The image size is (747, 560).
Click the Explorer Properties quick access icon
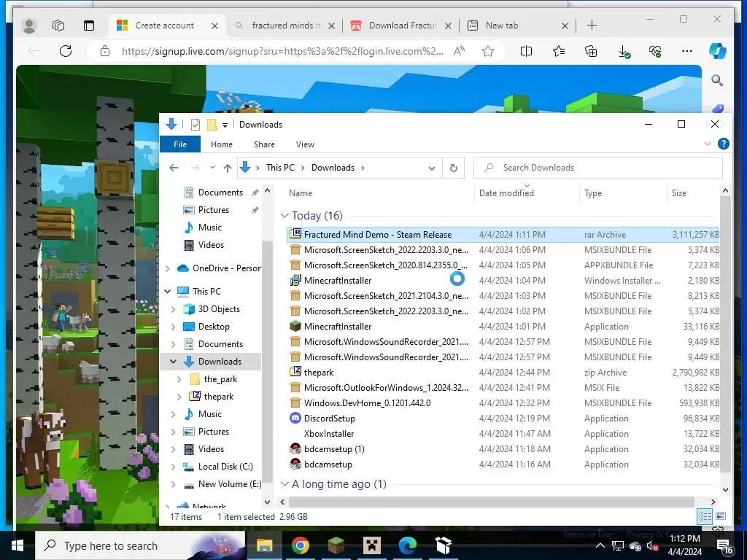pyautogui.click(x=196, y=125)
